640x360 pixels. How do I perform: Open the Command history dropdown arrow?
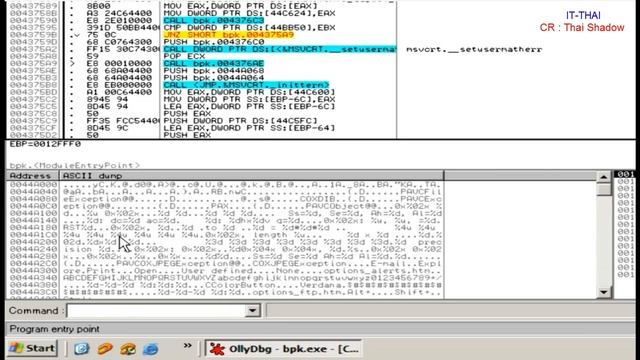[253, 311]
